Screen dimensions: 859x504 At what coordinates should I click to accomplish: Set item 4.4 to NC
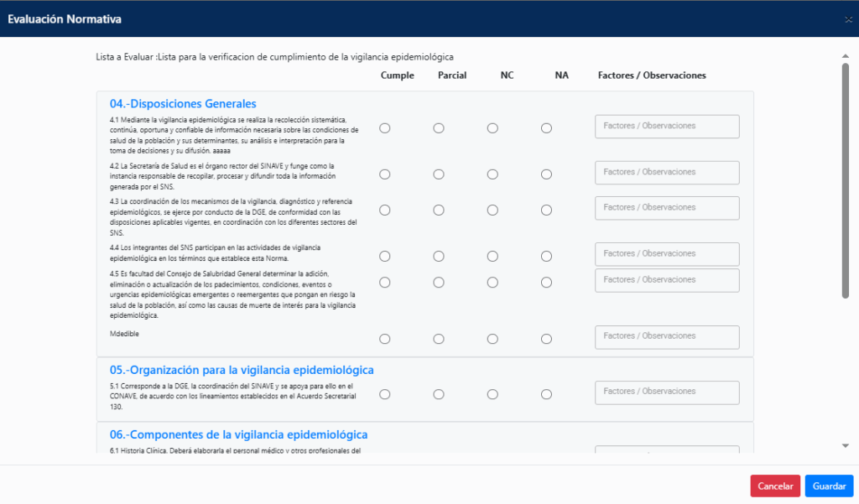[x=492, y=257]
